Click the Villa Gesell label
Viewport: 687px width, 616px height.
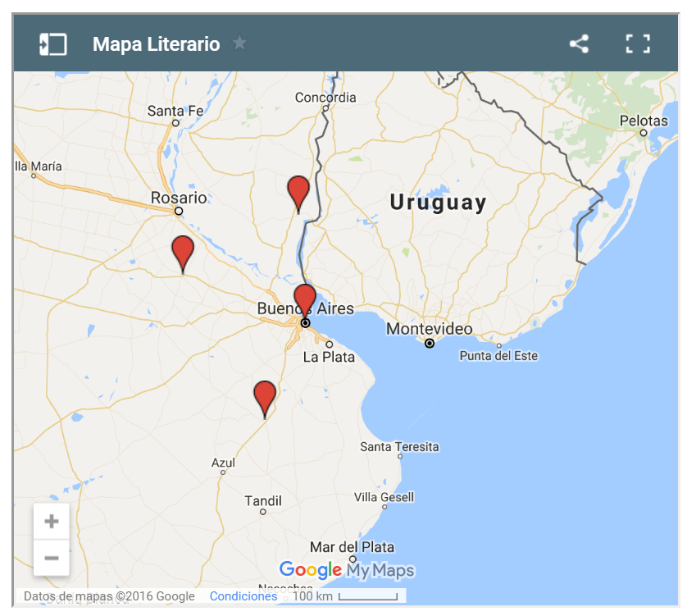(x=384, y=497)
